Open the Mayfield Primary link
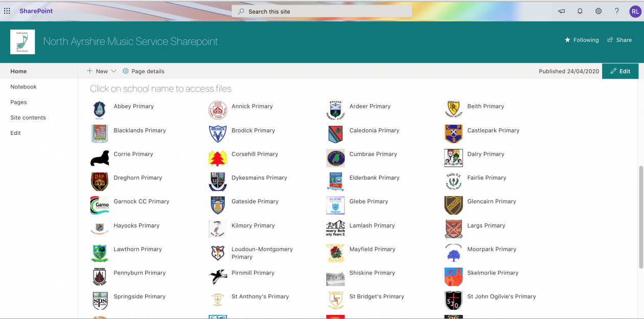Viewport: 644px width, 319px height. tap(373, 249)
